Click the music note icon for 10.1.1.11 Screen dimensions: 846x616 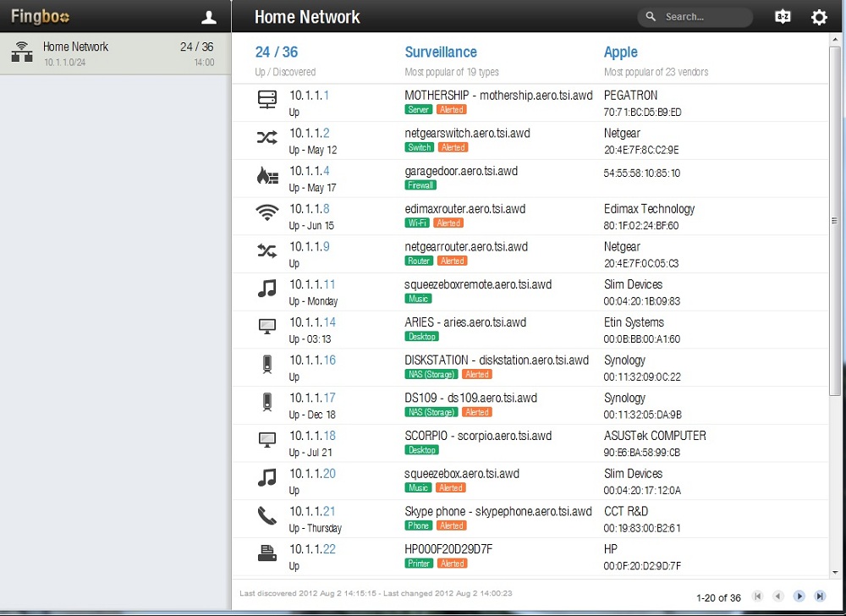click(267, 289)
